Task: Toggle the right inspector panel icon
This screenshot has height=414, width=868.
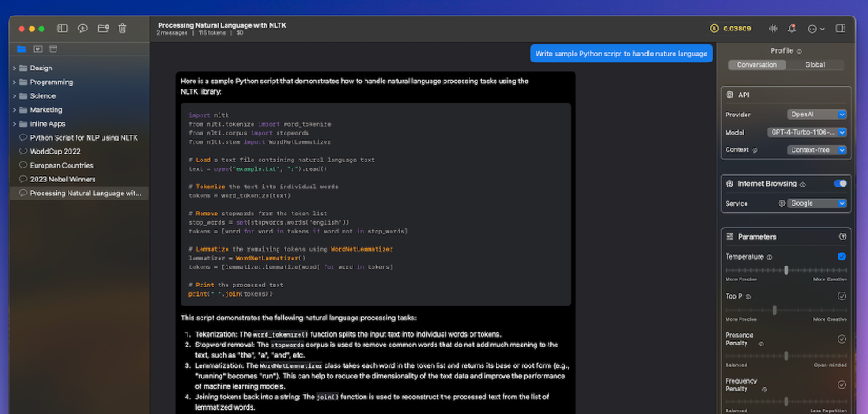Action: coord(840,29)
